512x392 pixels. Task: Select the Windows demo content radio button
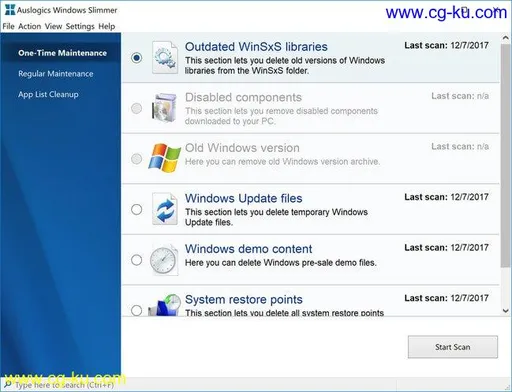[136, 260]
